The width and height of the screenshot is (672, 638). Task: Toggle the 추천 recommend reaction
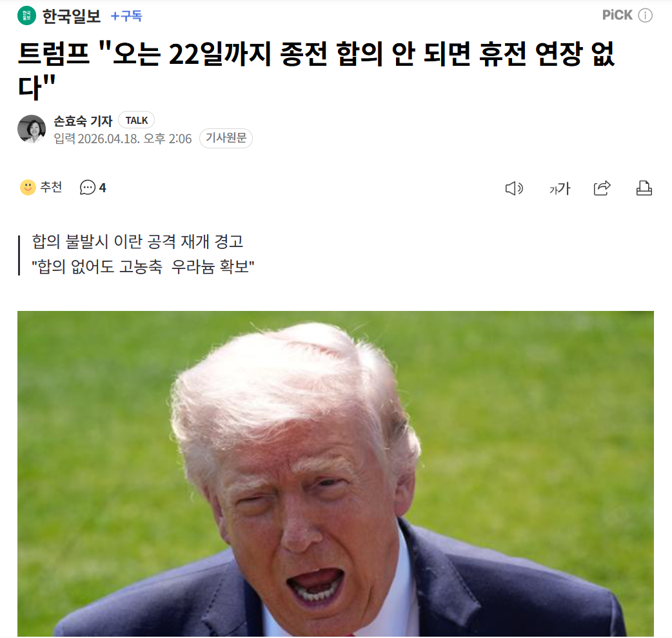click(41, 187)
